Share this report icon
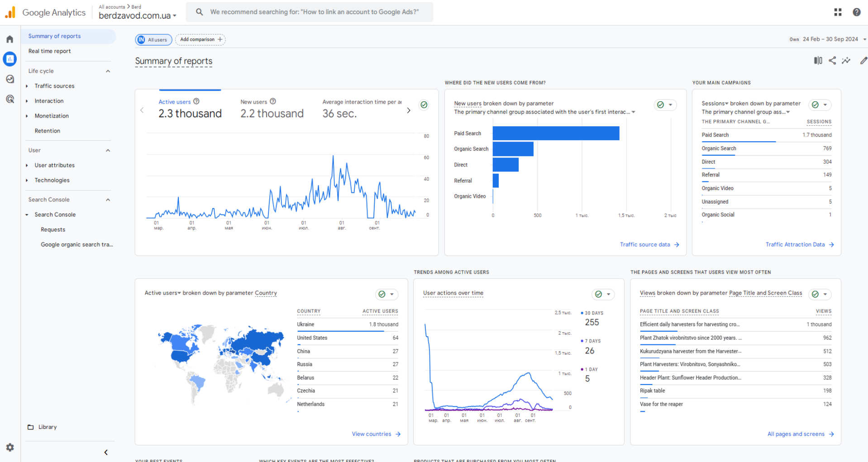868x462 pixels. click(x=832, y=60)
